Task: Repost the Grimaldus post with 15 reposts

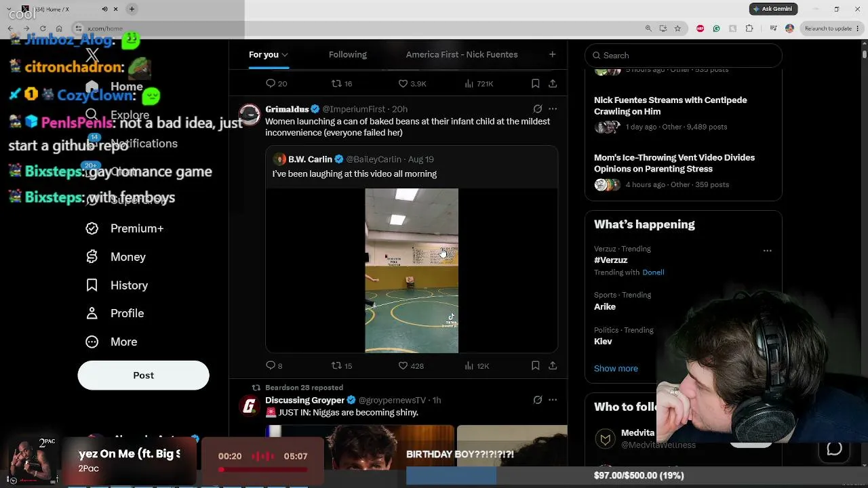Action: (x=341, y=366)
